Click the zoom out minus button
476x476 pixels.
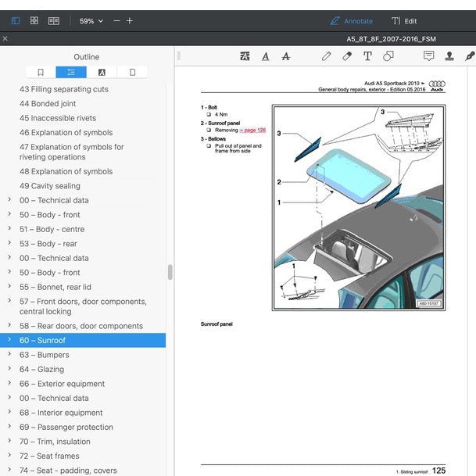tap(116, 21)
